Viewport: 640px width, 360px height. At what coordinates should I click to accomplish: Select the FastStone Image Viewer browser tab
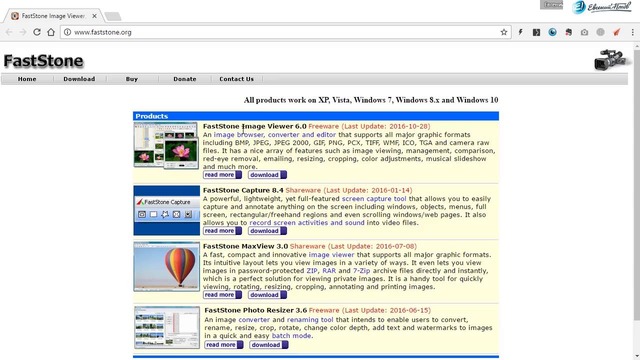point(53,16)
